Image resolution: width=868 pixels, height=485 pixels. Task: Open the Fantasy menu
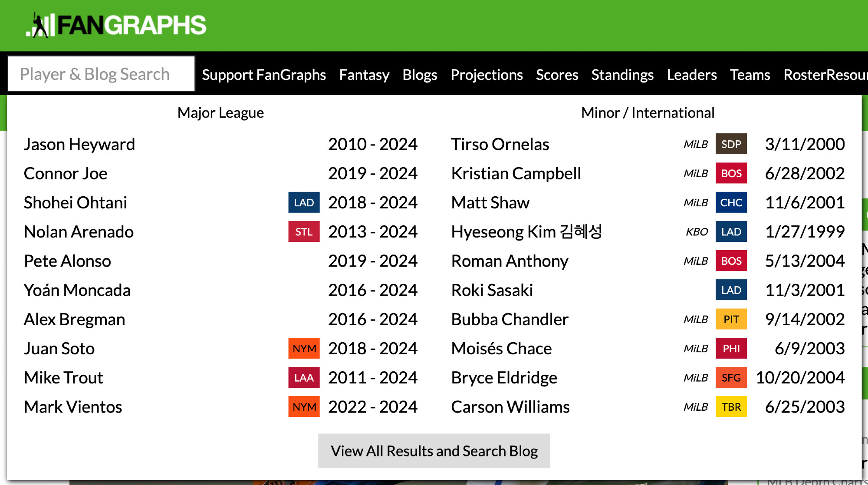[x=364, y=75]
